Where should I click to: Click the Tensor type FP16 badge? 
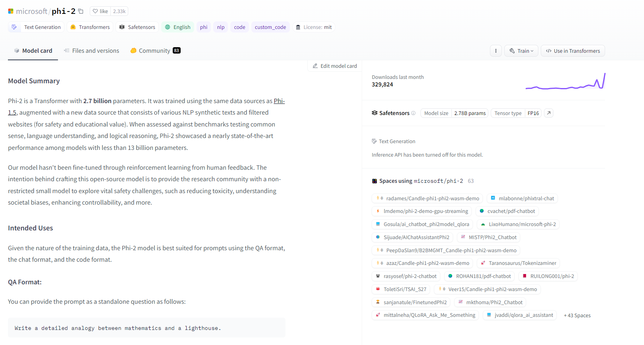coord(516,113)
